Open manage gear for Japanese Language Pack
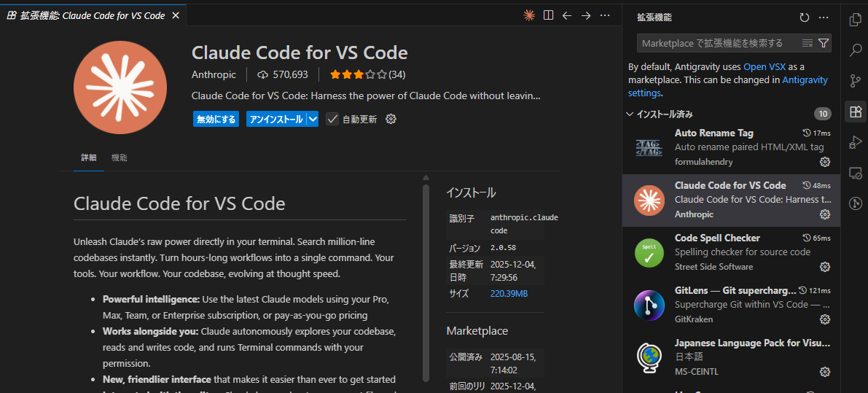868x393 pixels. (825, 371)
